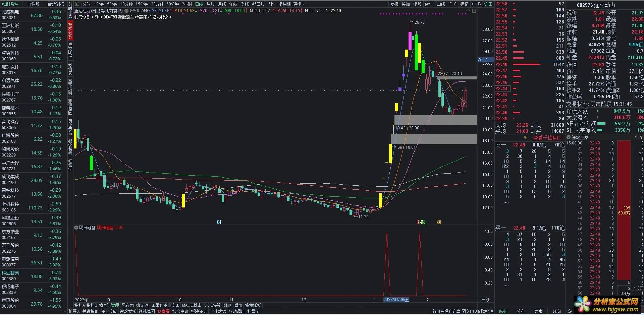Expand the 扩展 menu at bottom
This screenshot has height=315, width=644.
pyautogui.click(x=74, y=311)
